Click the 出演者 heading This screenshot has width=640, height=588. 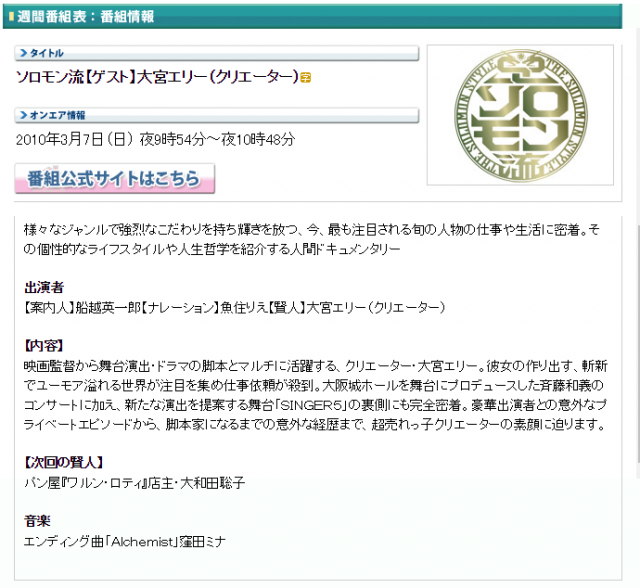coord(44,287)
